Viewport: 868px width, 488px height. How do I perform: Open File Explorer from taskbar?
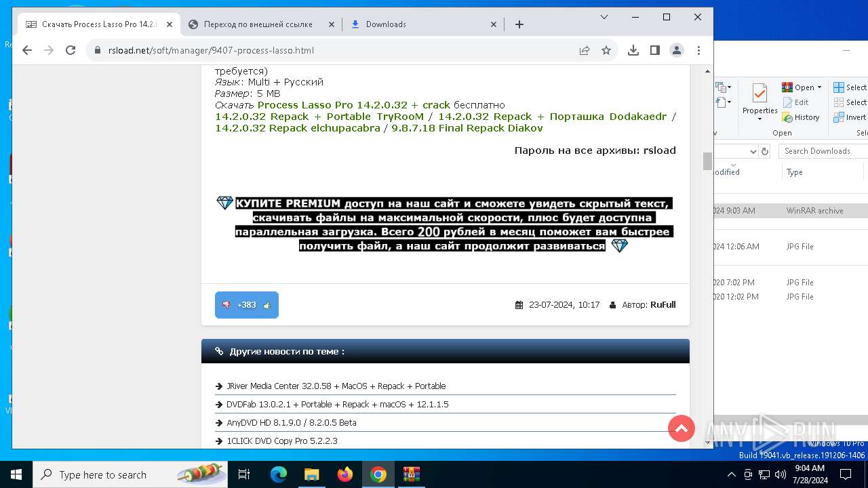click(312, 474)
